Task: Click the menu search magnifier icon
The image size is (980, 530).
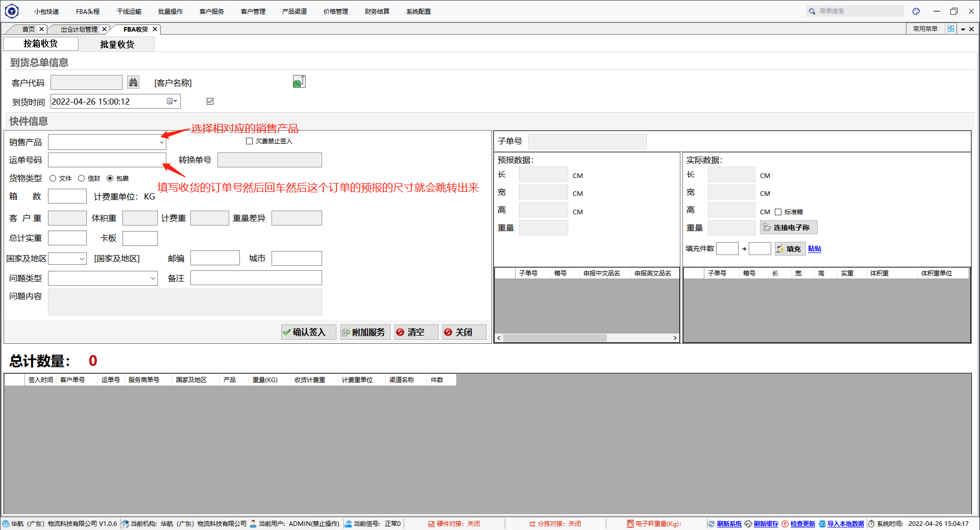Action: click(812, 11)
